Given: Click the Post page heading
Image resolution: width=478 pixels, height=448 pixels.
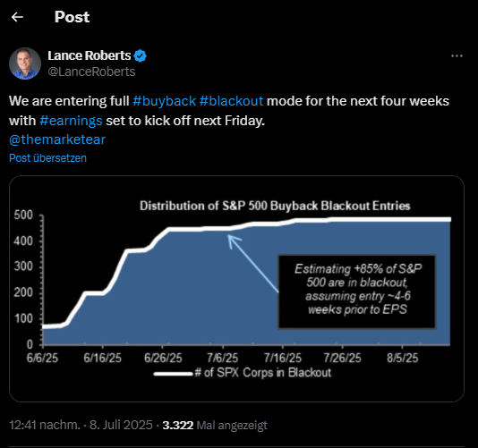Looking at the screenshot, I should 72,17.
